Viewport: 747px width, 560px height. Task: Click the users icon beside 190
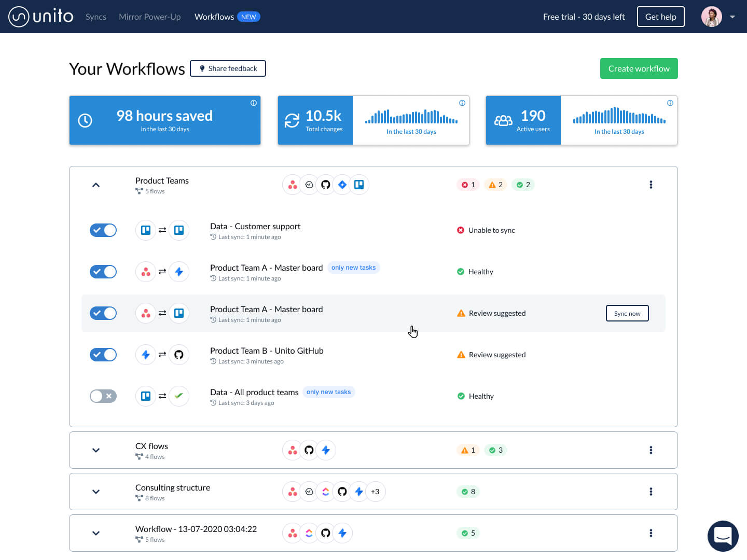pyautogui.click(x=503, y=120)
